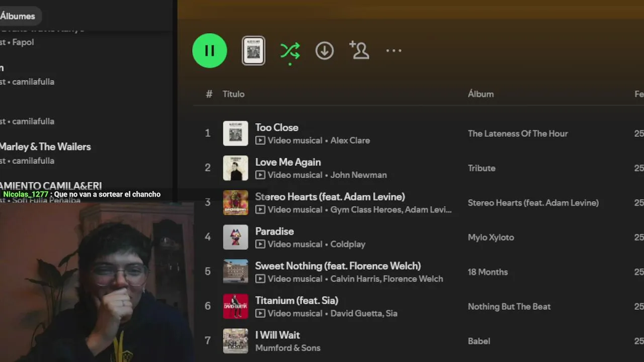Click the Paradise cover art
Screen dimensions: 644x362
pyautogui.click(x=235, y=237)
